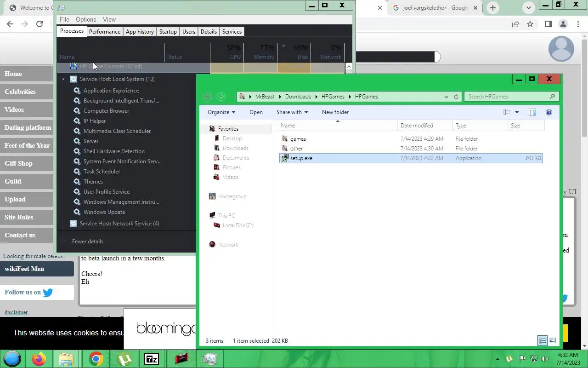Refresh the HPGames folder address bar
This screenshot has width=588, height=368.
pyautogui.click(x=456, y=97)
